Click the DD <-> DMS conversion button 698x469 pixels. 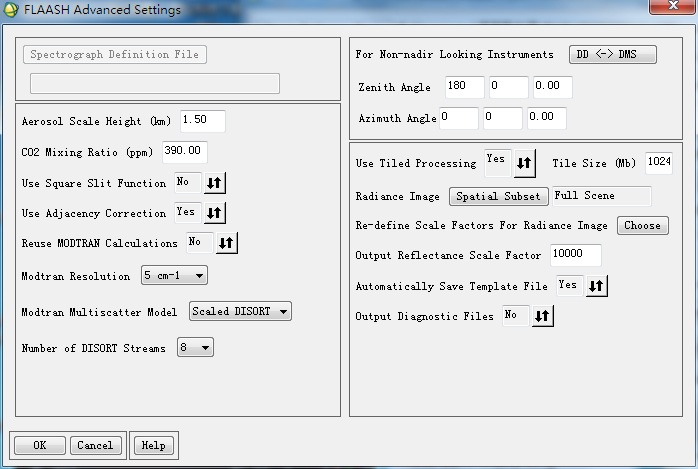click(612, 54)
